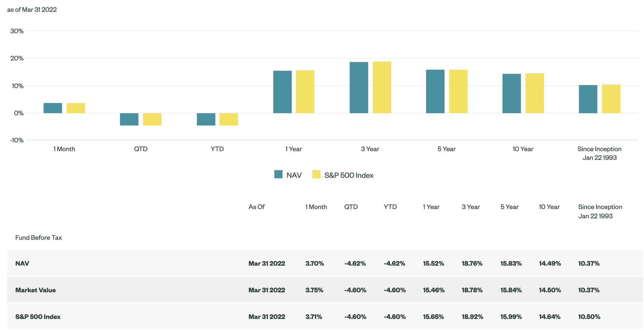The image size is (644, 331).
Task: Select the YTD column header
Action: [390, 207]
